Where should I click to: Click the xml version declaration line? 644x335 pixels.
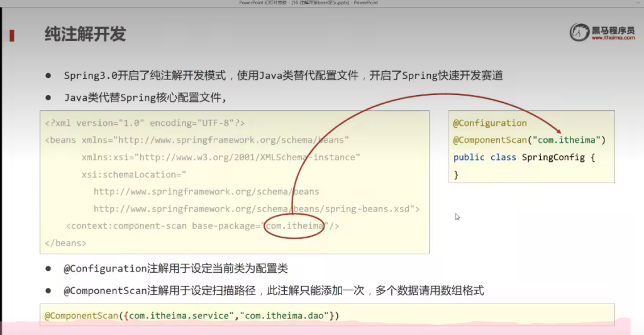145,123
